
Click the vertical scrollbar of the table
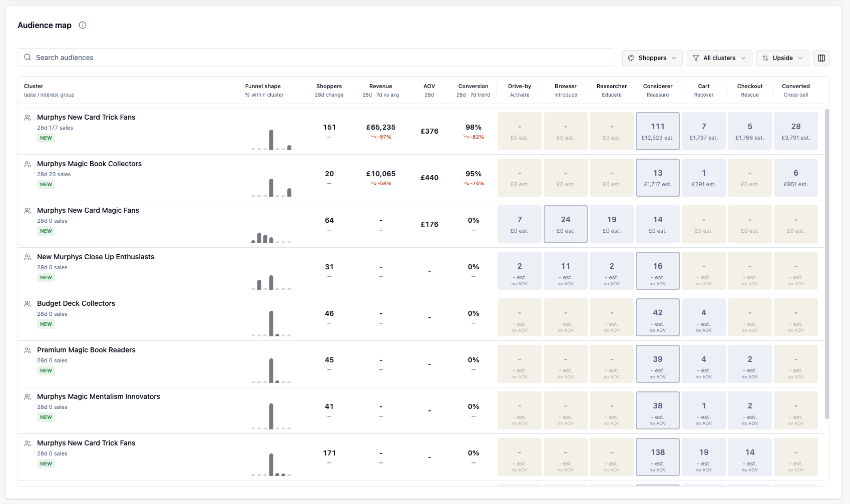[x=826, y=264]
